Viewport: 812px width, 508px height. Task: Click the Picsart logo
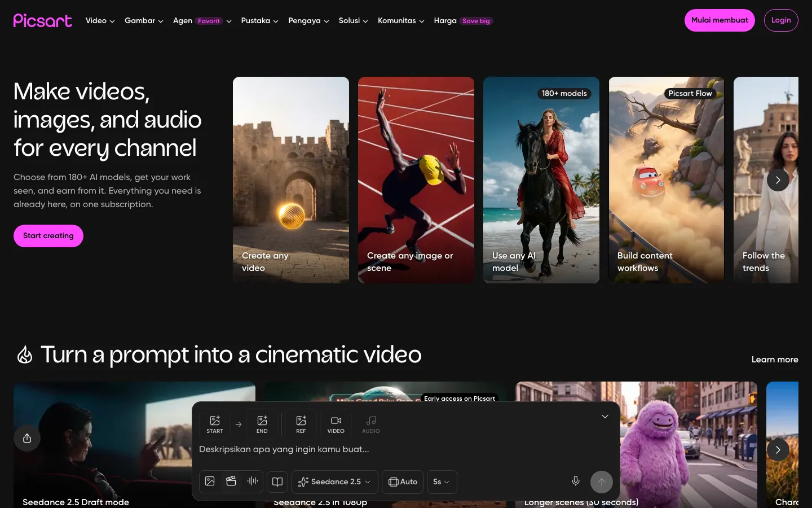43,20
